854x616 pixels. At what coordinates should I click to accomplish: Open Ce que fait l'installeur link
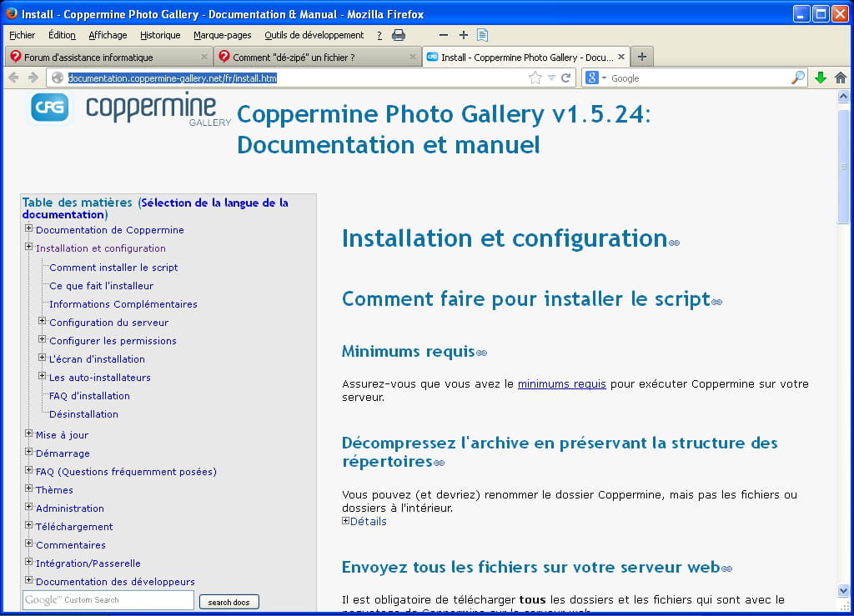click(101, 286)
